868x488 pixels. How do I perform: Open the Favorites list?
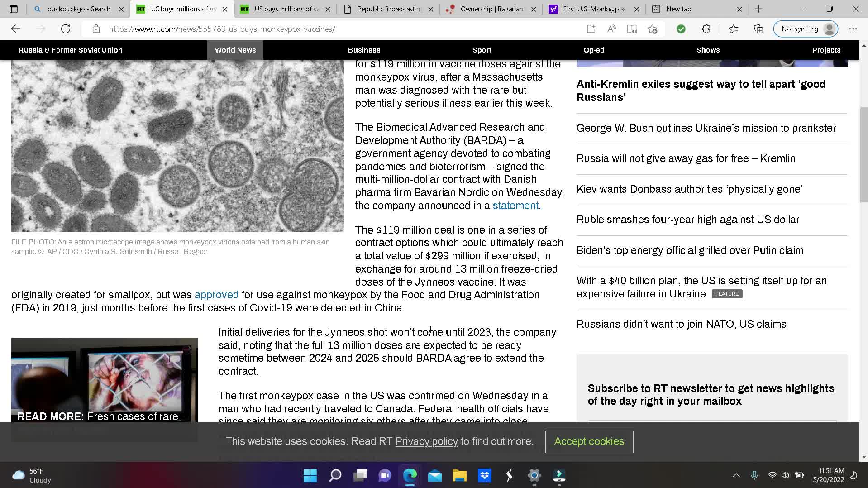click(x=734, y=29)
